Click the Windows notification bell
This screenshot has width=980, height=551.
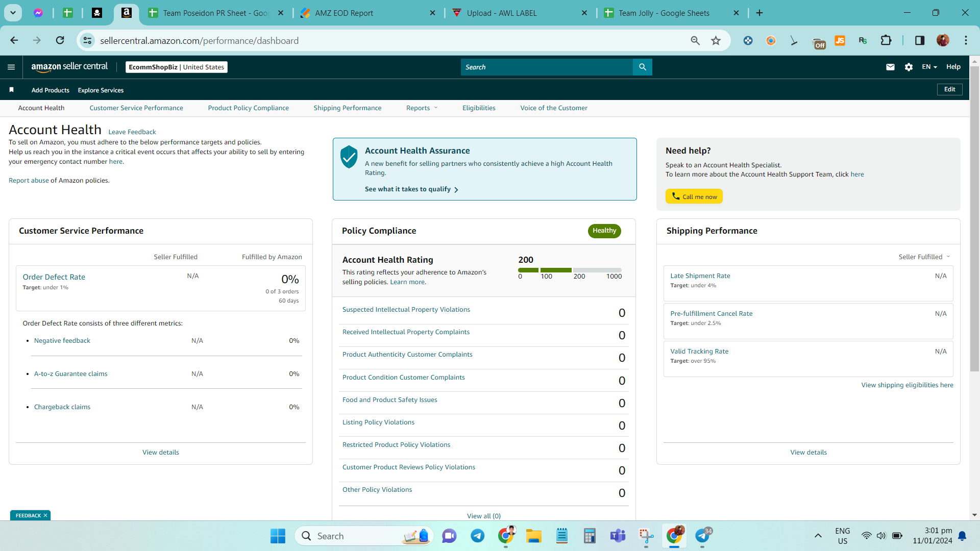962,536
